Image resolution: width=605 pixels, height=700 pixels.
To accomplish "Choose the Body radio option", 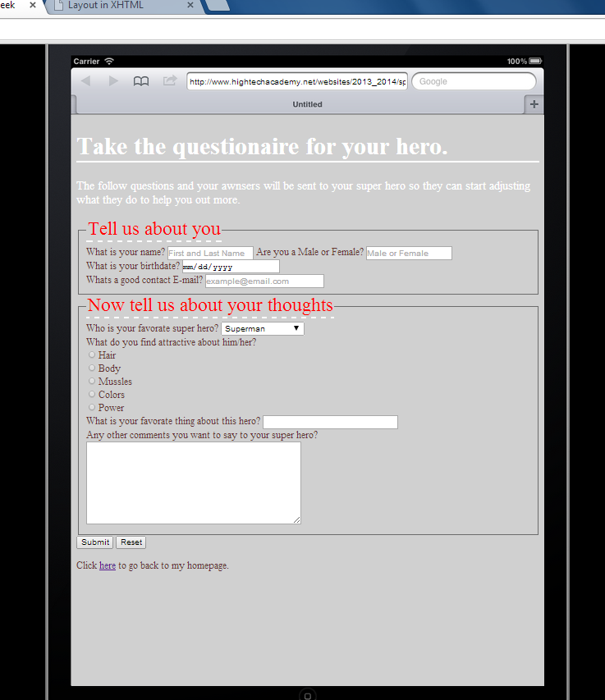I will [x=92, y=368].
